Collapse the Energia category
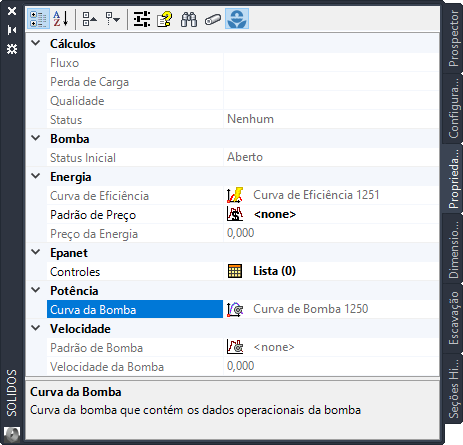The height and width of the screenshot is (445, 463). click(x=36, y=176)
